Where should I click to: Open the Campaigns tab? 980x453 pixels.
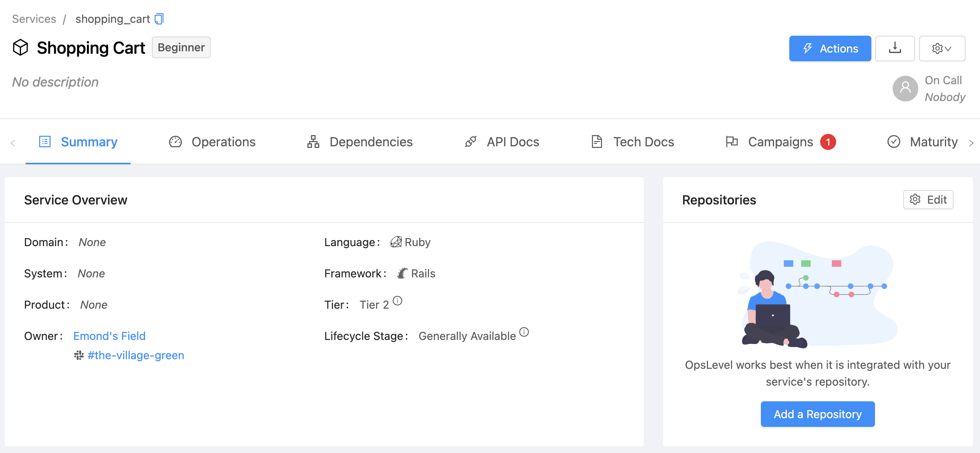(780, 142)
